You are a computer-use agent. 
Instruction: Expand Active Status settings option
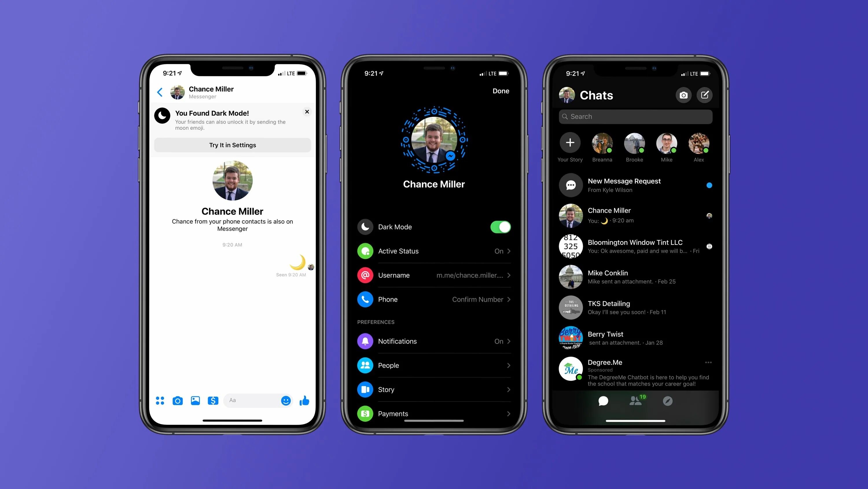[x=434, y=250]
